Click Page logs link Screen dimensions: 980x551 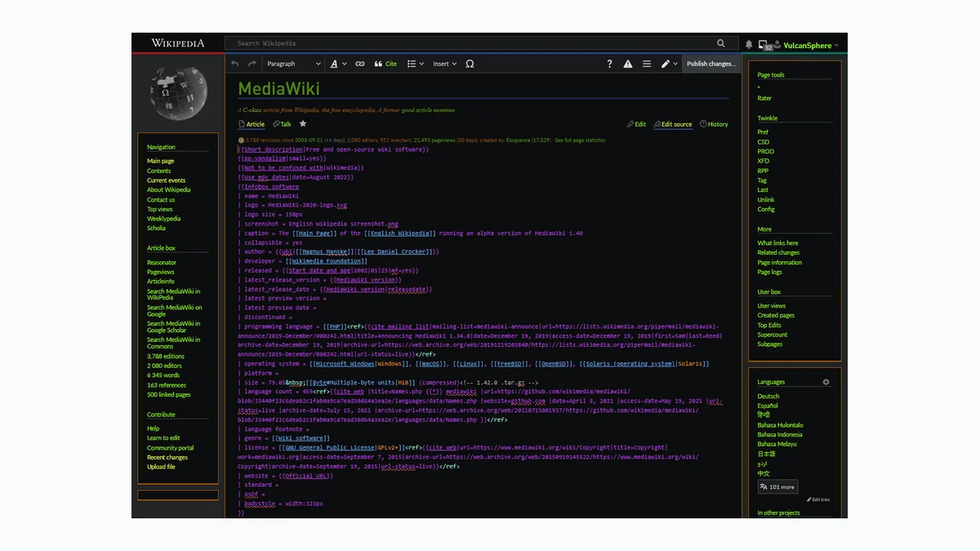(769, 272)
